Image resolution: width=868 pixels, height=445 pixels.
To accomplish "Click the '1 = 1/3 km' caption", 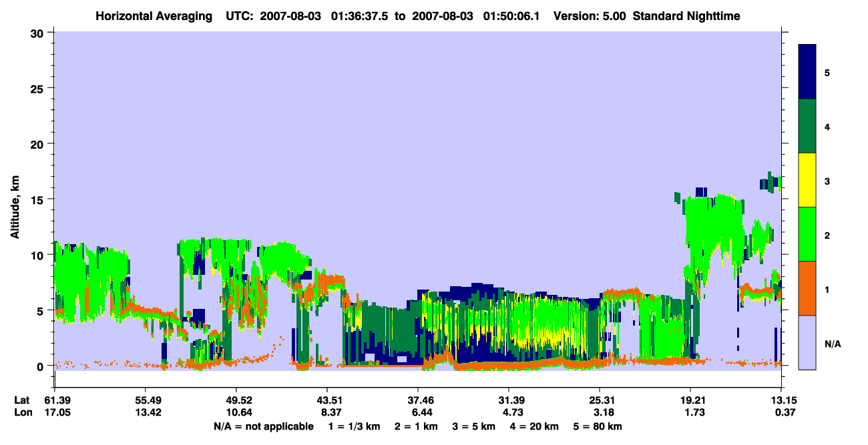I will click(353, 426).
